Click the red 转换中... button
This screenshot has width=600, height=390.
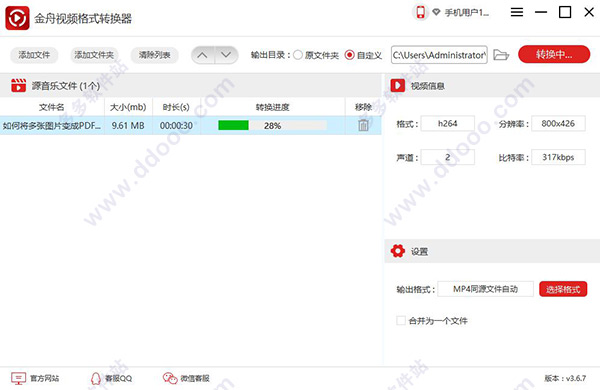554,54
